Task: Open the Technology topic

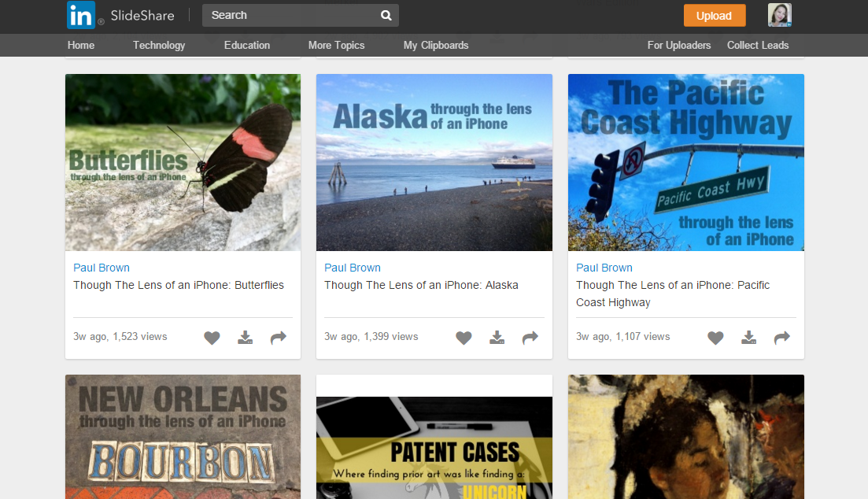Action: coord(159,46)
